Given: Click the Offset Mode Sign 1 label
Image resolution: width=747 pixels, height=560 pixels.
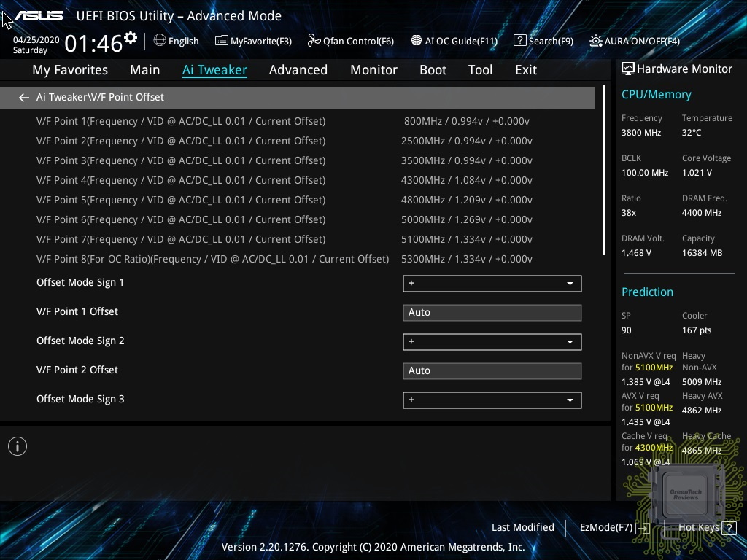Looking at the screenshot, I should pos(80,282).
